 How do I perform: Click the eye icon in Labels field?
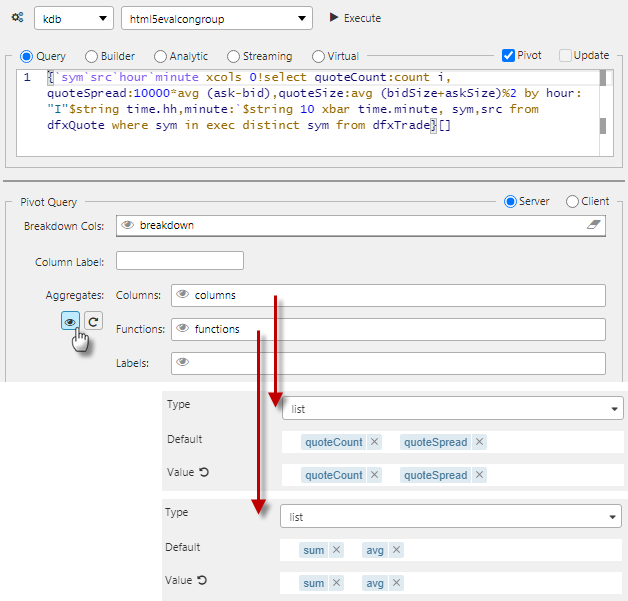pos(182,363)
